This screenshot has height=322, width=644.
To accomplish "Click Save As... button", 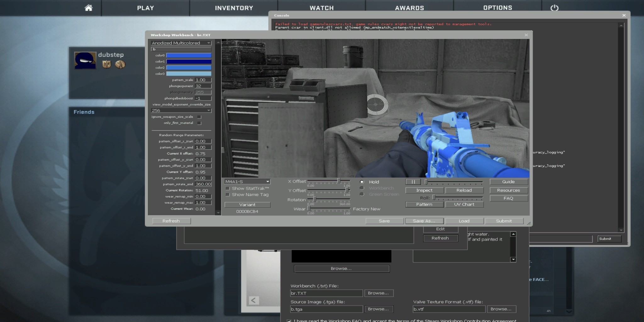I will pyautogui.click(x=425, y=221).
